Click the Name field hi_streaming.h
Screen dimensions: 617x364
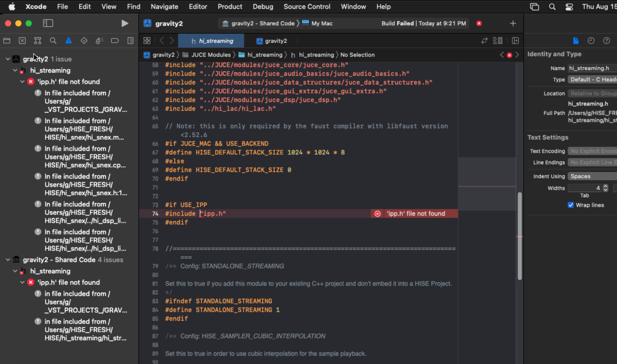pyautogui.click(x=592, y=68)
